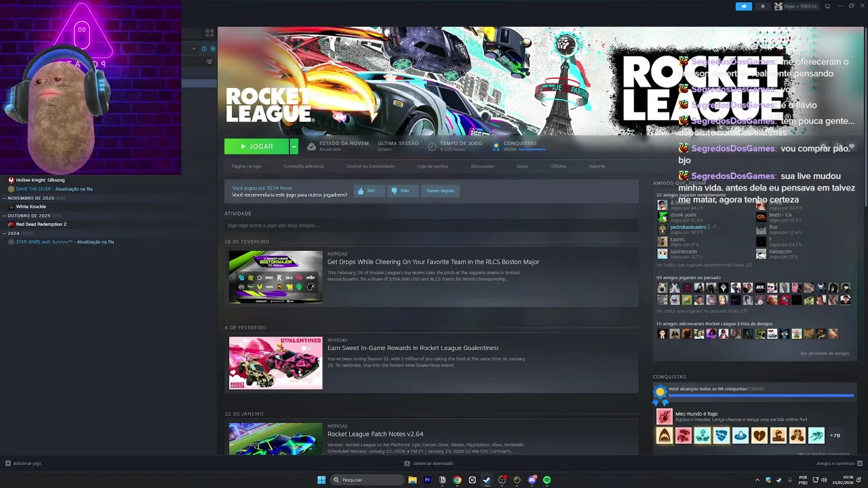Click the Adicionar jogo plus icon
The image size is (868, 488).
pyautogui.click(x=8, y=464)
